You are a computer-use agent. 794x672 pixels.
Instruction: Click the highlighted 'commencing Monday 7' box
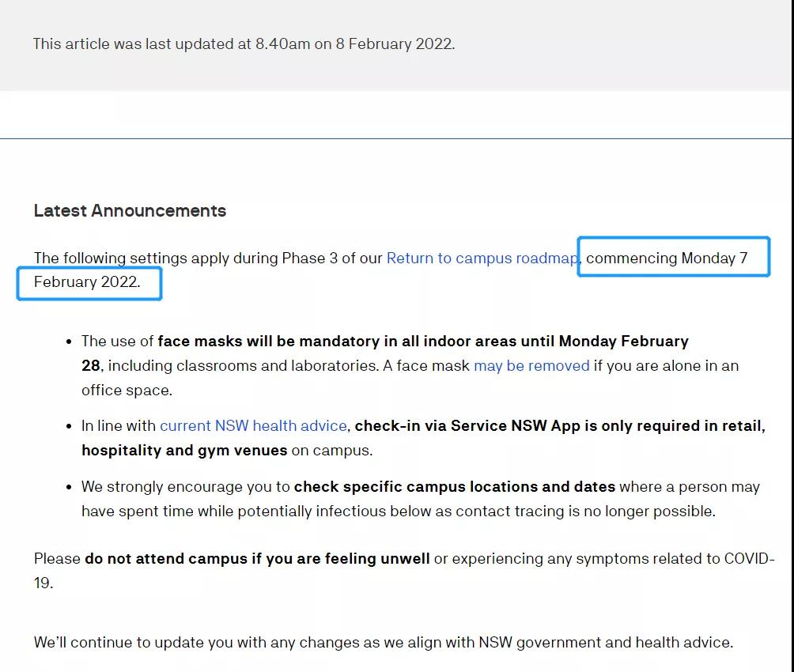[x=673, y=257]
